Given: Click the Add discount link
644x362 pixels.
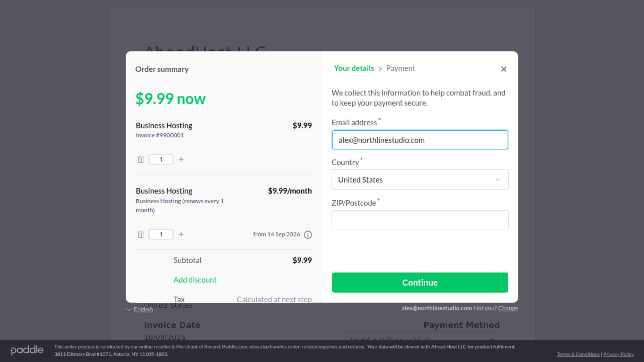Looking at the screenshot, I should (195, 280).
